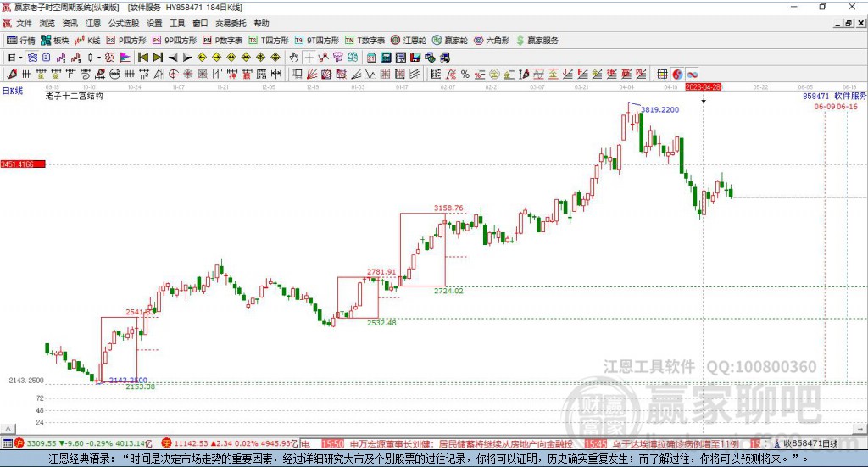Toggle the infinity symbol button

[693, 75]
